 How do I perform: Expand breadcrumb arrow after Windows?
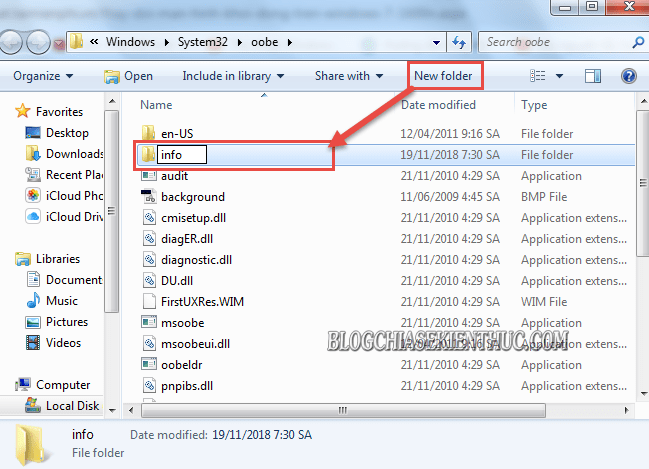click(x=166, y=42)
